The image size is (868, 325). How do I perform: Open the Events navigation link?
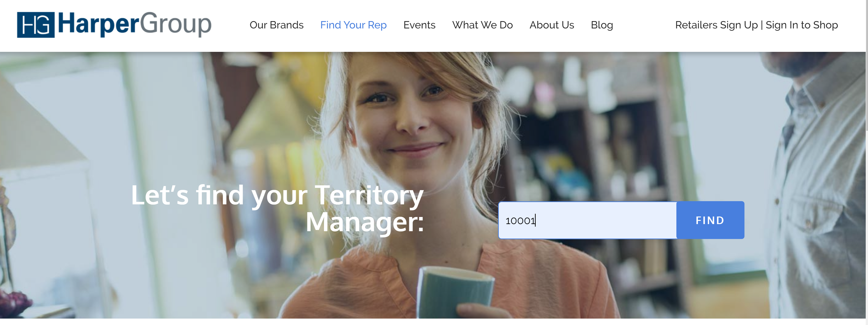coord(419,25)
